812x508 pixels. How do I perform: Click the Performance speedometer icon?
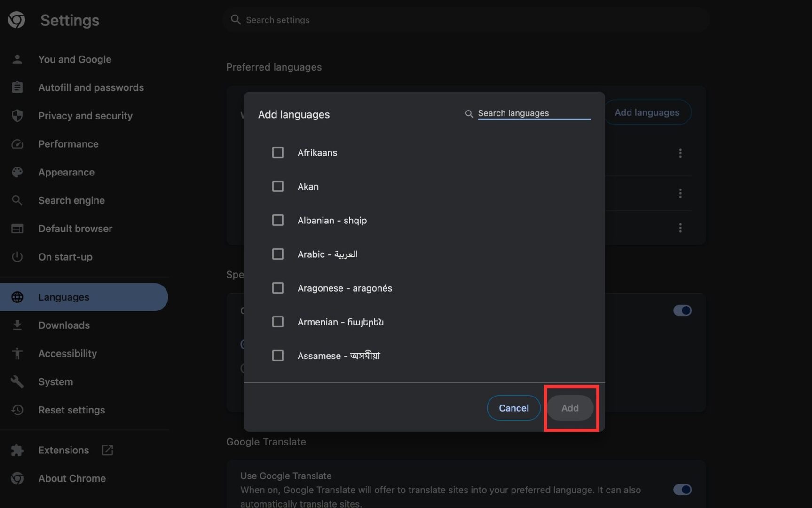(x=17, y=144)
